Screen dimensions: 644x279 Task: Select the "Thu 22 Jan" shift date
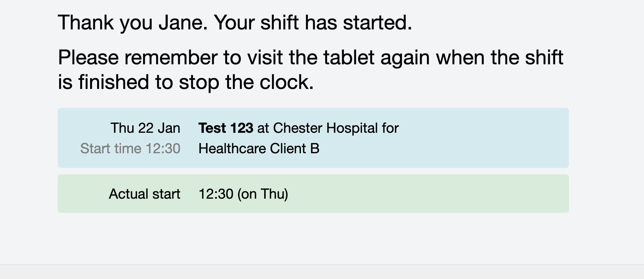[x=145, y=128]
